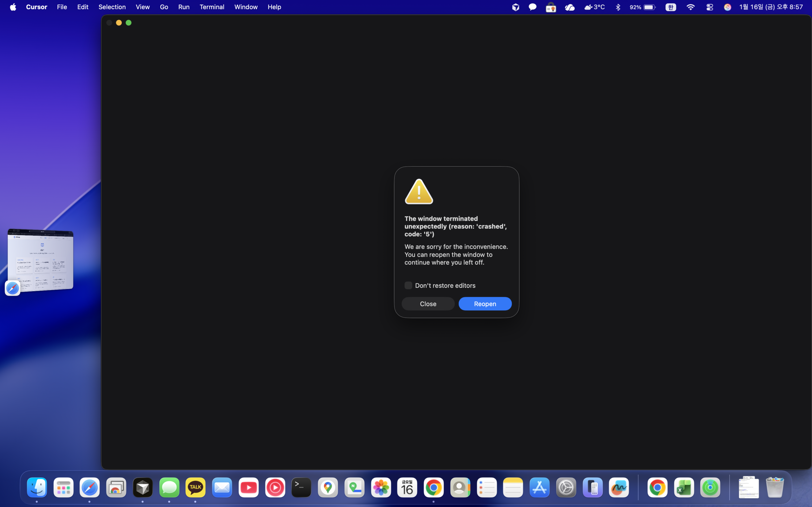Image resolution: width=812 pixels, height=507 pixels.
Task: Open the Terminal app in the Dock
Action: [301, 487]
